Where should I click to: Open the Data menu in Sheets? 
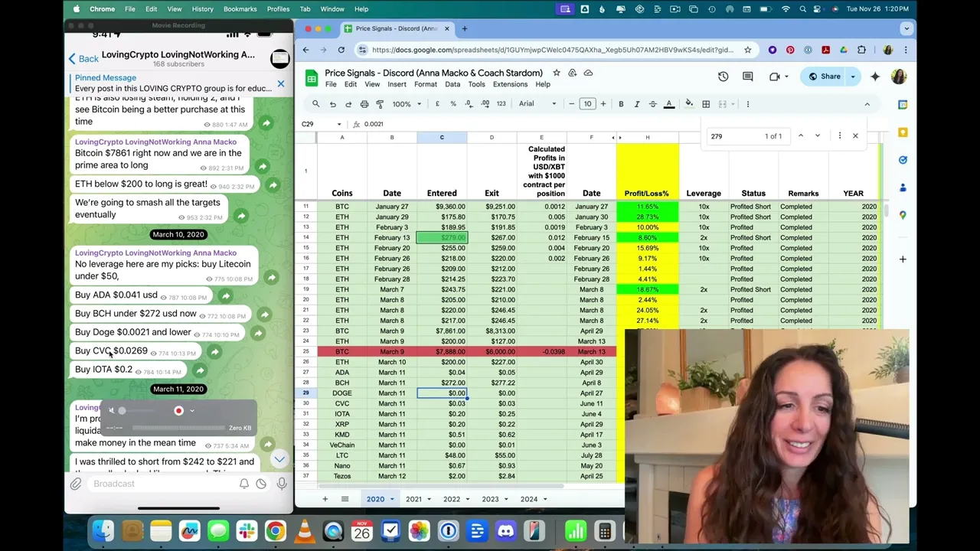452,84
